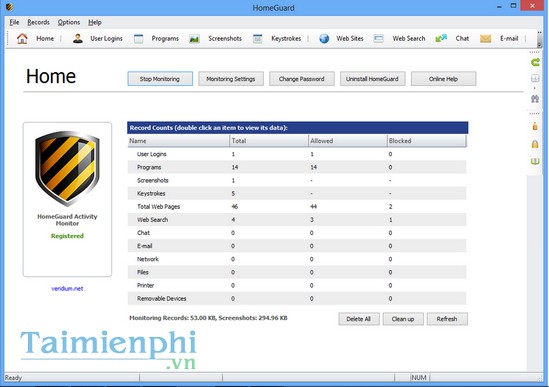Select the Chat record row

point(297,233)
